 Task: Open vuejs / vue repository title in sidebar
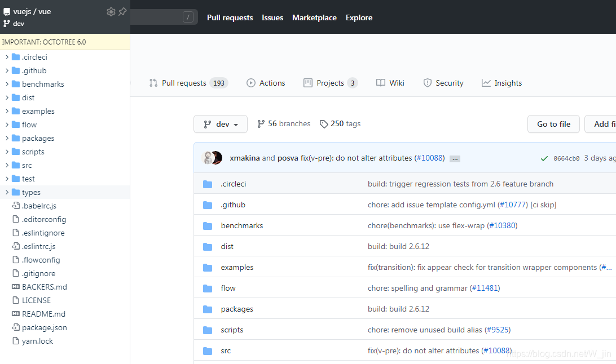pos(32,12)
